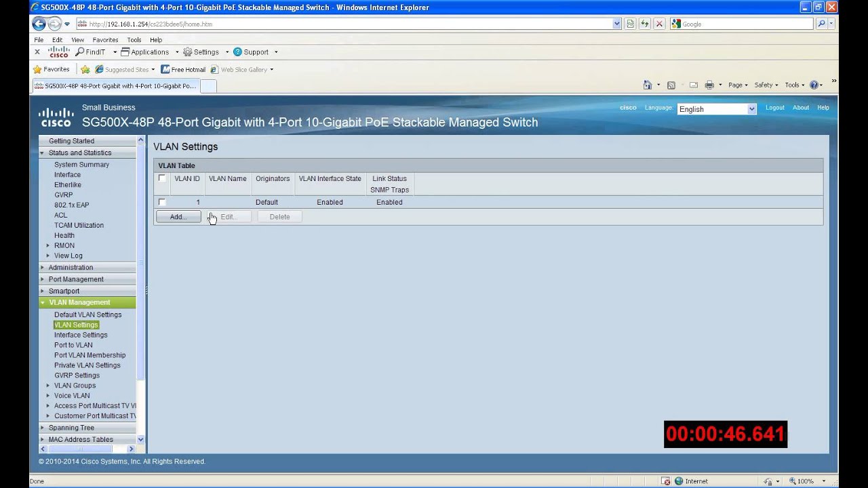Image resolution: width=868 pixels, height=488 pixels.
Task: Expand the Administration section
Action: point(87,268)
